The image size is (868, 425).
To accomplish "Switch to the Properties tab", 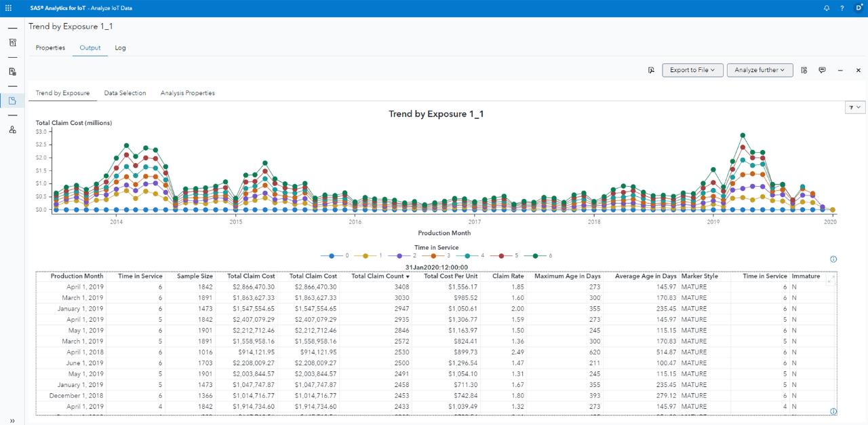I will pos(50,48).
